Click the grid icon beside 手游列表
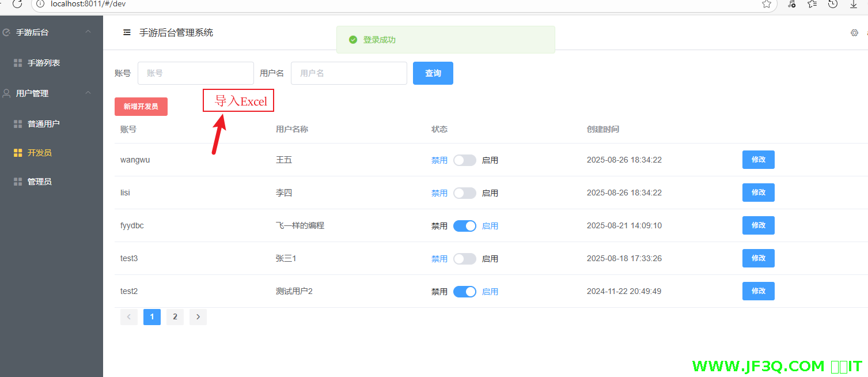The height and width of the screenshot is (377, 868). [18, 63]
